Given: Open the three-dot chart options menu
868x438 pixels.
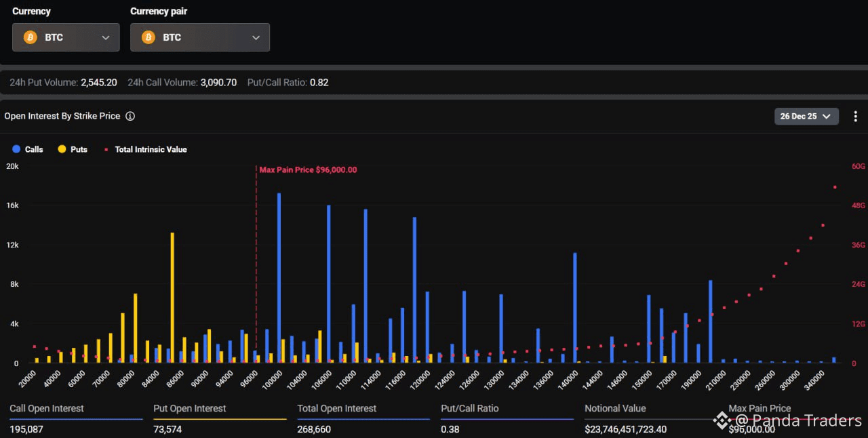Looking at the screenshot, I should click(x=855, y=117).
